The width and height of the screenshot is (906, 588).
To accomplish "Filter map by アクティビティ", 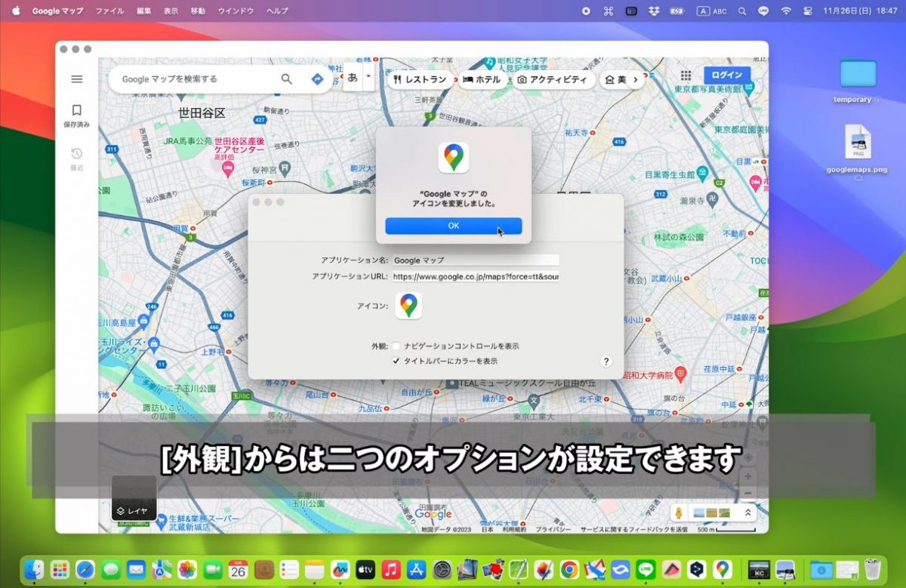I will coord(553,79).
